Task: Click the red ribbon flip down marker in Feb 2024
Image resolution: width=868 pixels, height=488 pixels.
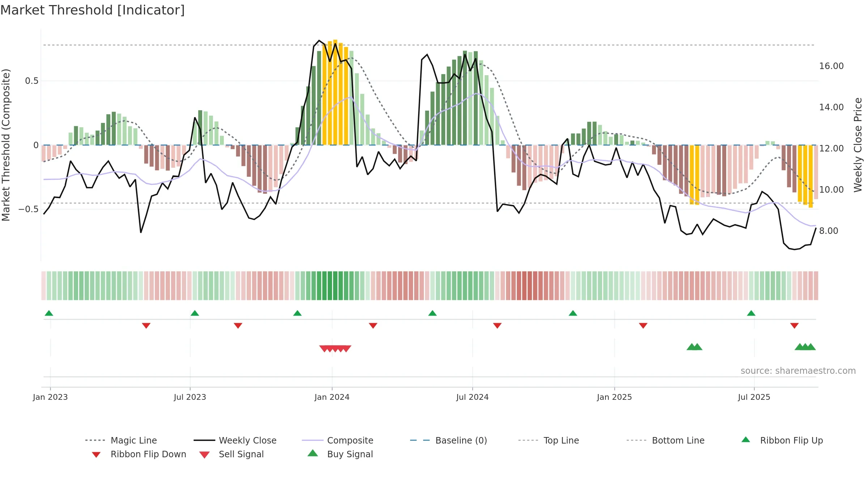Action: pyautogui.click(x=373, y=325)
